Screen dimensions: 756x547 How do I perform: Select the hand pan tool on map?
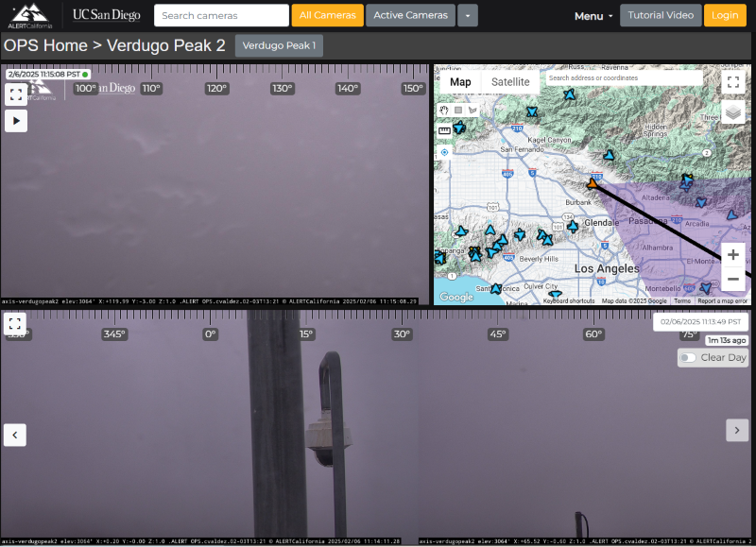click(444, 110)
